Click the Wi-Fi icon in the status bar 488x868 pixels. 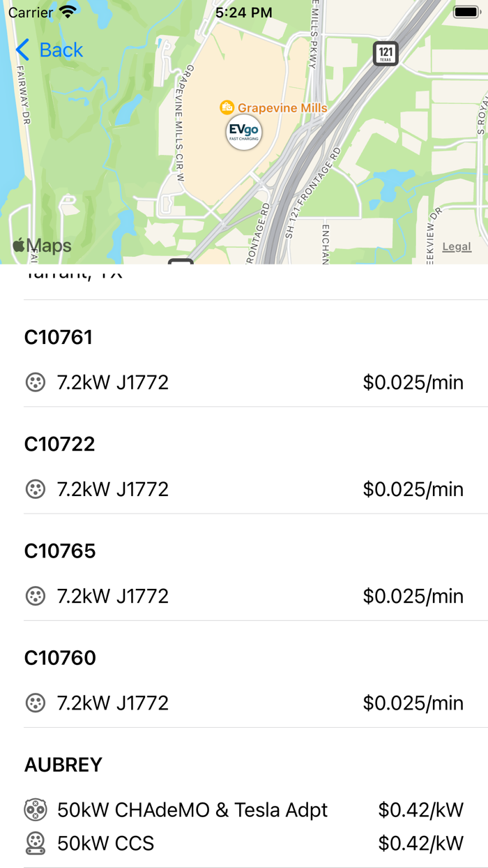pyautogui.click(x=67, y=12)
